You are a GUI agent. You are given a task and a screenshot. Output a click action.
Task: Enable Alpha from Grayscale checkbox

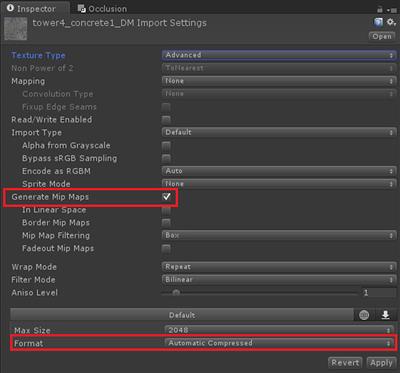pos(166,146)
